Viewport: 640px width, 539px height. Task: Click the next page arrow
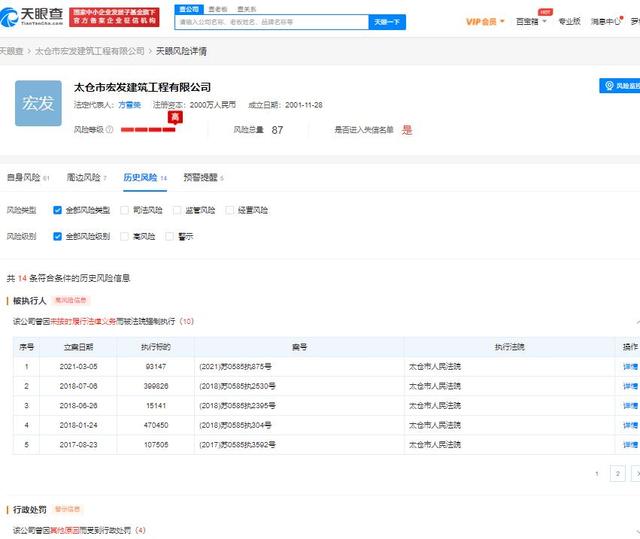click(636, 474)
